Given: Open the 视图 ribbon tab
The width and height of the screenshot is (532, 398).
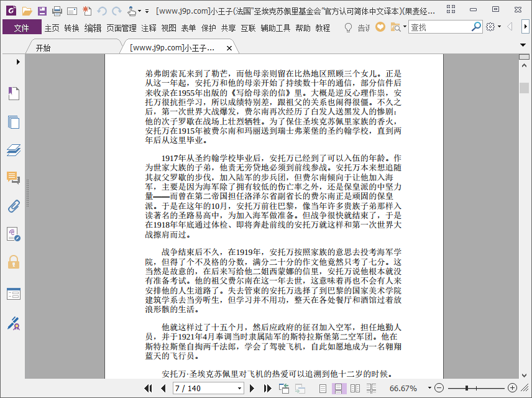Looking at the screenshot, I should click(x=168, y=28).
